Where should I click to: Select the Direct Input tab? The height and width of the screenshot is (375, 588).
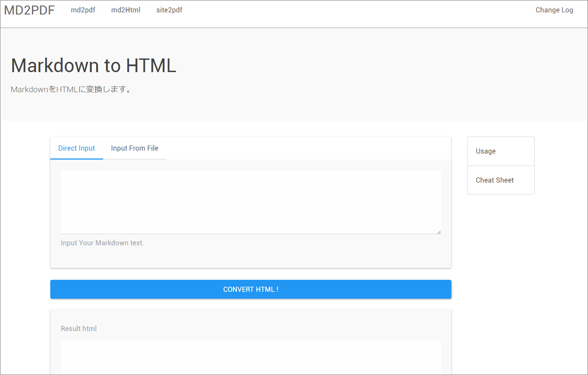76,148
